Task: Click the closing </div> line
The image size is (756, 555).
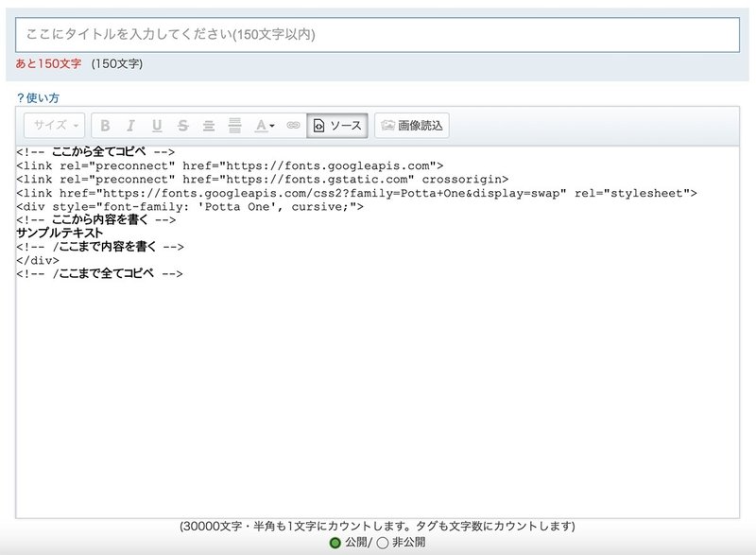Action: [38, 260]
